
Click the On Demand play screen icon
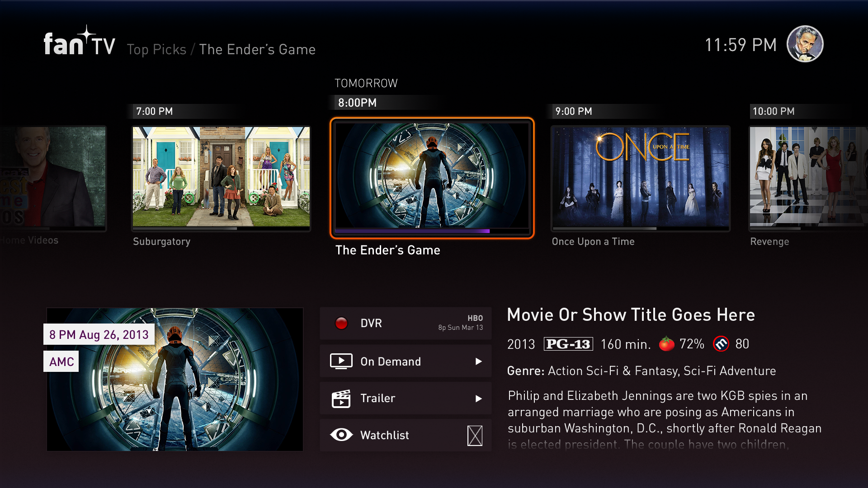[341, 361]
